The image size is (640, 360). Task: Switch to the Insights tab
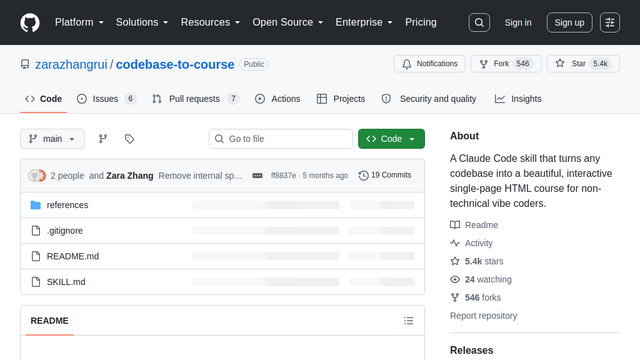point(518,99)
